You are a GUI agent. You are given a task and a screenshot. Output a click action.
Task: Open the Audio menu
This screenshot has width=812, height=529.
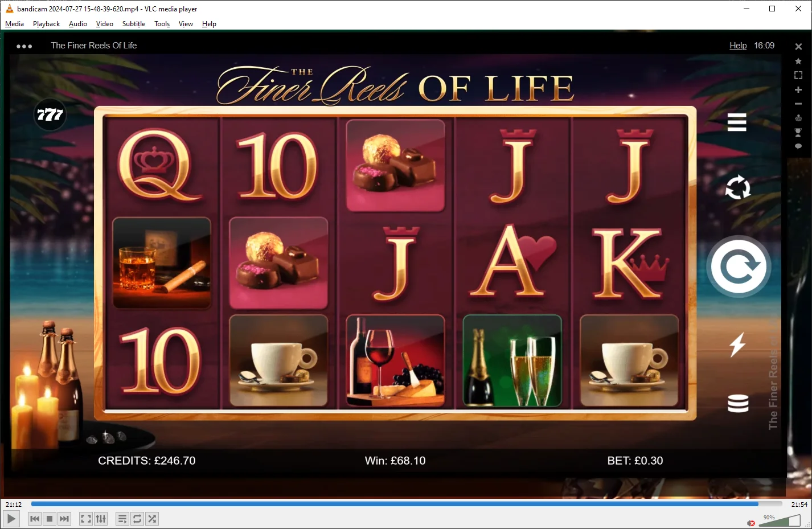pyautogui.click(x=78, y=24)
